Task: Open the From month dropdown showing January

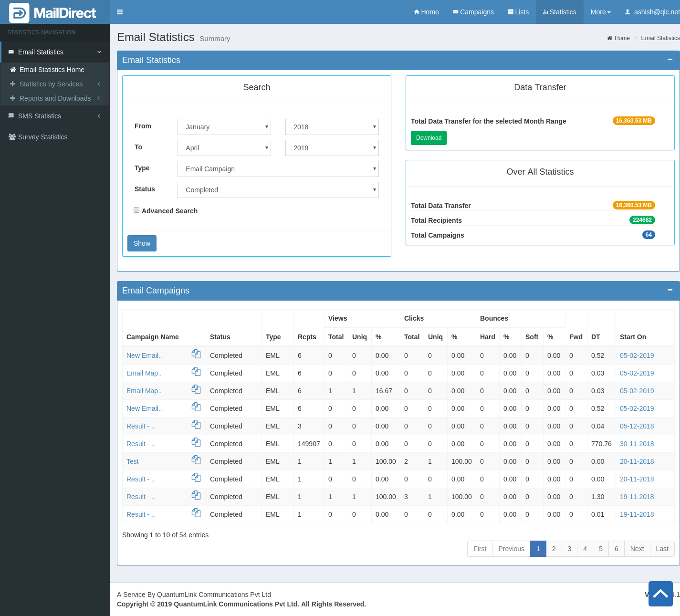Action: pyautogui.click(x=224, y=127)
